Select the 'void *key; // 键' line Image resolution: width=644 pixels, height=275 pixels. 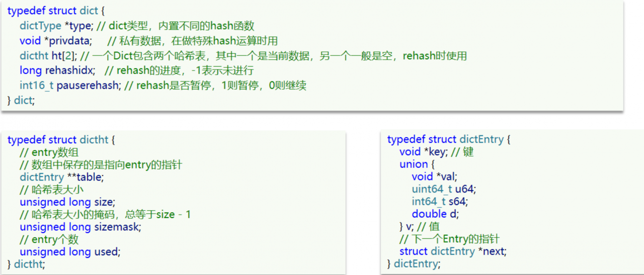coord(437,152)
